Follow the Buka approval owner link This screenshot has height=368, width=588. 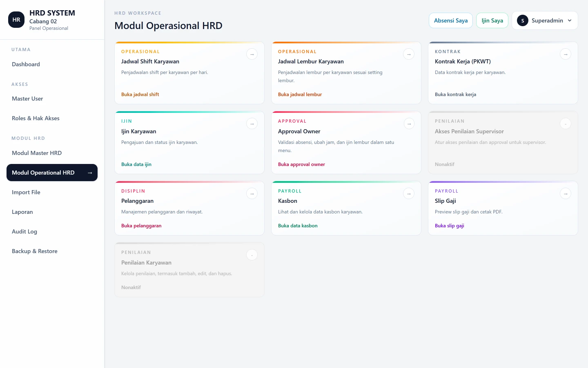click(301, 164)
